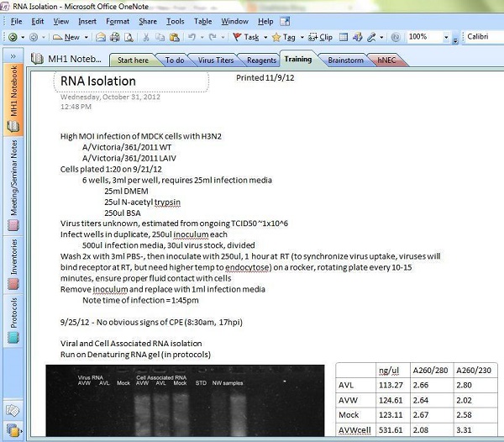Viewport: 504px width, 442px height.
Task: Open the View menu
Action: (x=61, y=21)
